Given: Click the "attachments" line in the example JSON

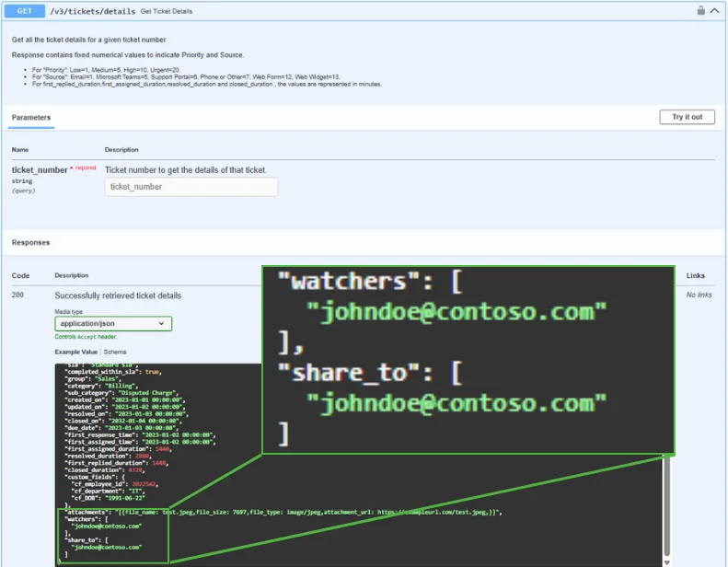Looking at the screenshot, I should [283, 512].
